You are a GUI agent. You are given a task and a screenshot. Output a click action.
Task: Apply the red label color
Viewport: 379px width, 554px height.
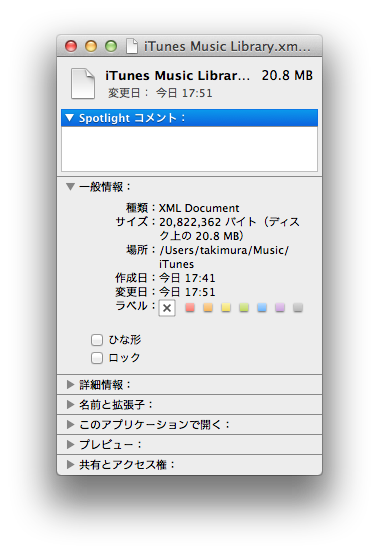tap(190, 307)
